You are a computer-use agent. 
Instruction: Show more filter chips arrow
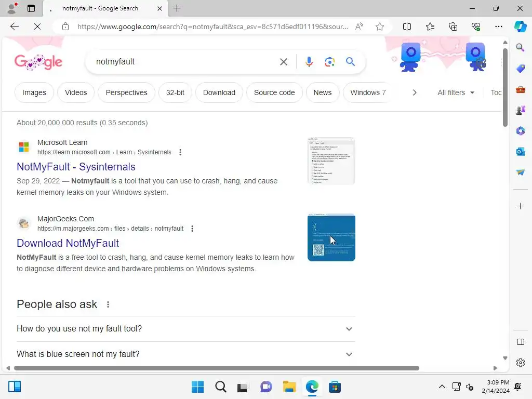[x=414, y=92]
